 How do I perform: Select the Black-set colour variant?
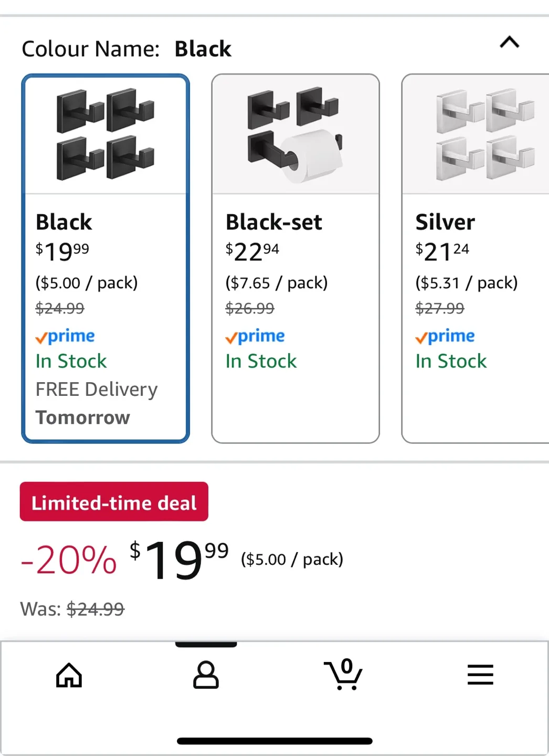click(295, 257)
